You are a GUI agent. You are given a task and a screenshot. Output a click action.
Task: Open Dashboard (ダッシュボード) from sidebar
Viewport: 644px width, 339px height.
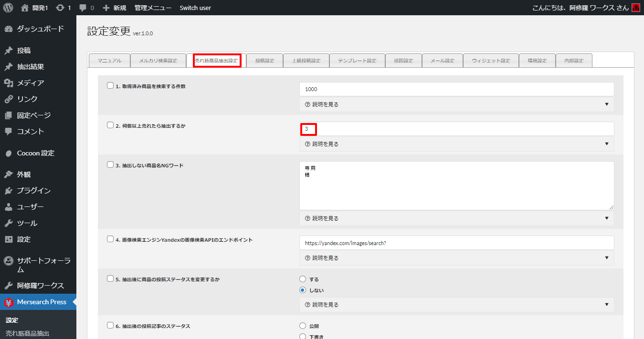(40, 29)
